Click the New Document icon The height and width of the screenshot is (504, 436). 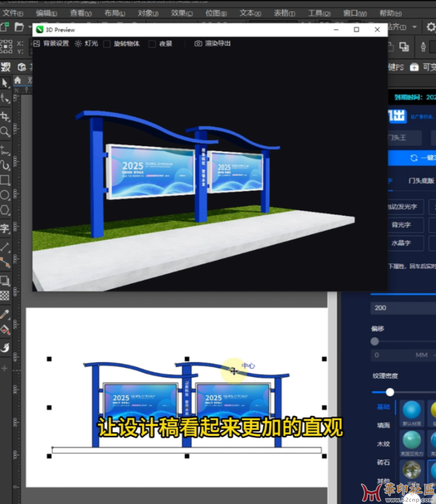(4, 27)
